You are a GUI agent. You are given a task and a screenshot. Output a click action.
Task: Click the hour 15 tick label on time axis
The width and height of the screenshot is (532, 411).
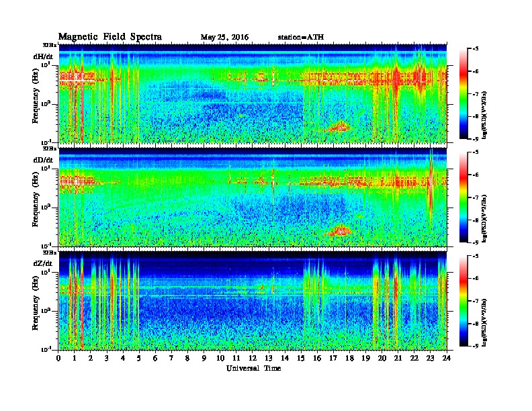[301, 358]
